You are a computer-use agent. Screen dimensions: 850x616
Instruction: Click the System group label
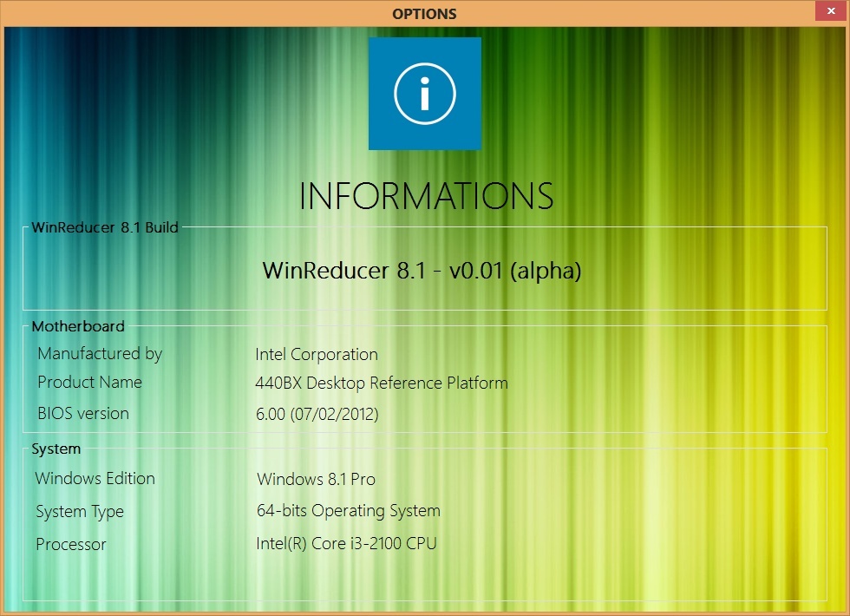point(56,449)
